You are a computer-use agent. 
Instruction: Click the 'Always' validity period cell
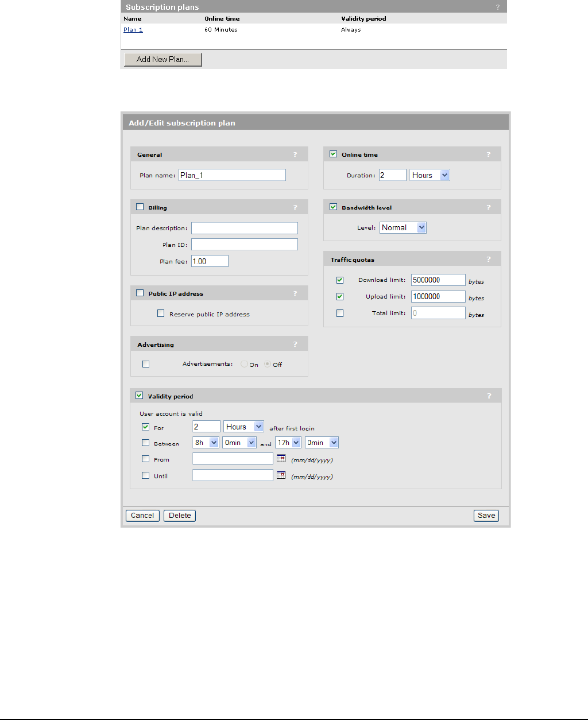point(351,30)
